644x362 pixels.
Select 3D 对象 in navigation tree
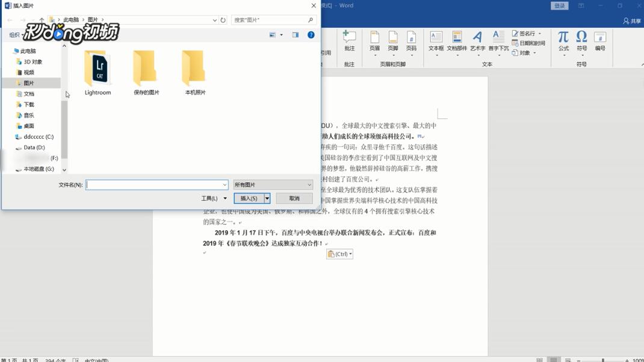(x=33, y=61)
